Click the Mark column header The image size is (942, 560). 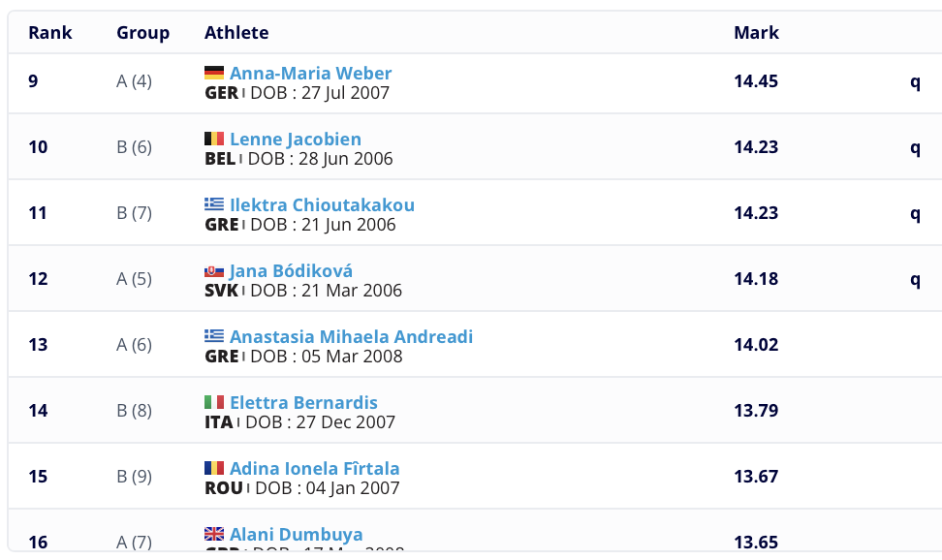(756, 33)
